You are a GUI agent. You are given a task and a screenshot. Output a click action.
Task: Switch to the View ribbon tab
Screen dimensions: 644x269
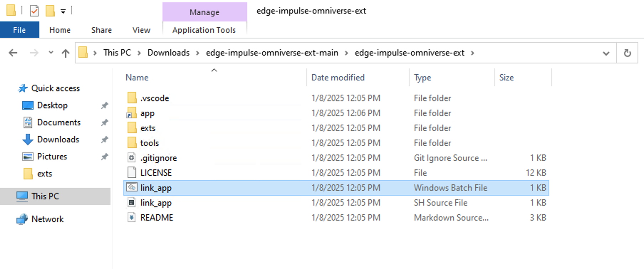click(141, 30)
